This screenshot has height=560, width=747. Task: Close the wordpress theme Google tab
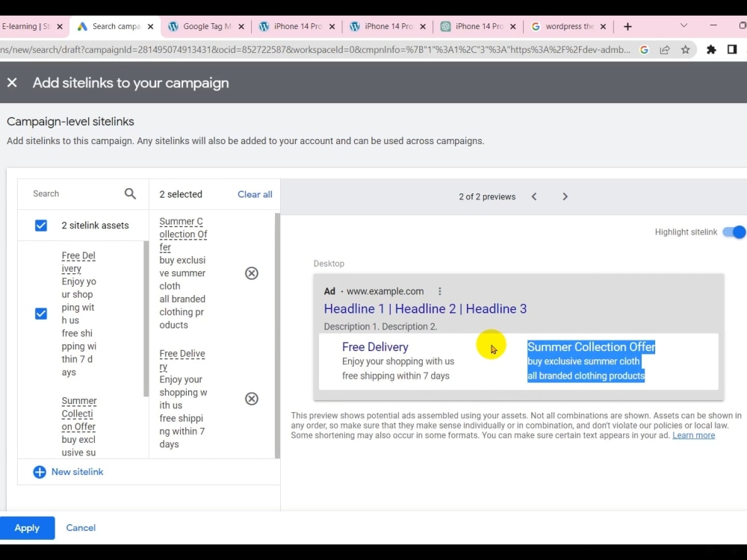point(603,27)
